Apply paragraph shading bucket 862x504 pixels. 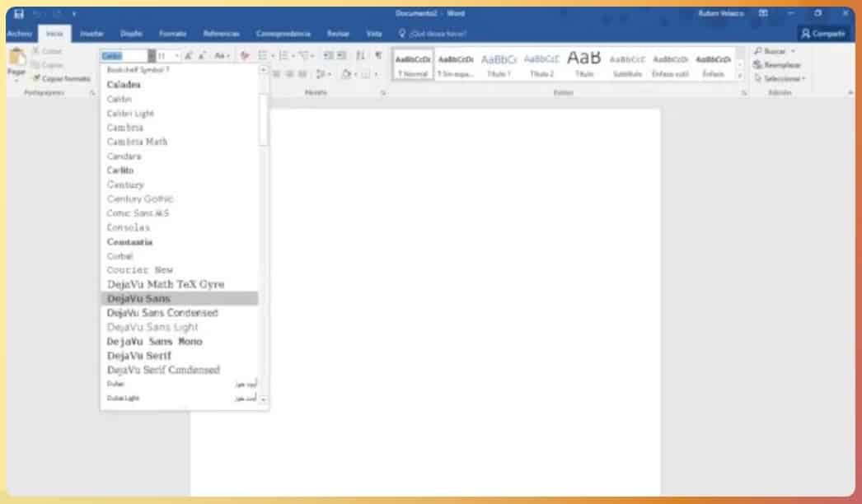tap(346, 74)
